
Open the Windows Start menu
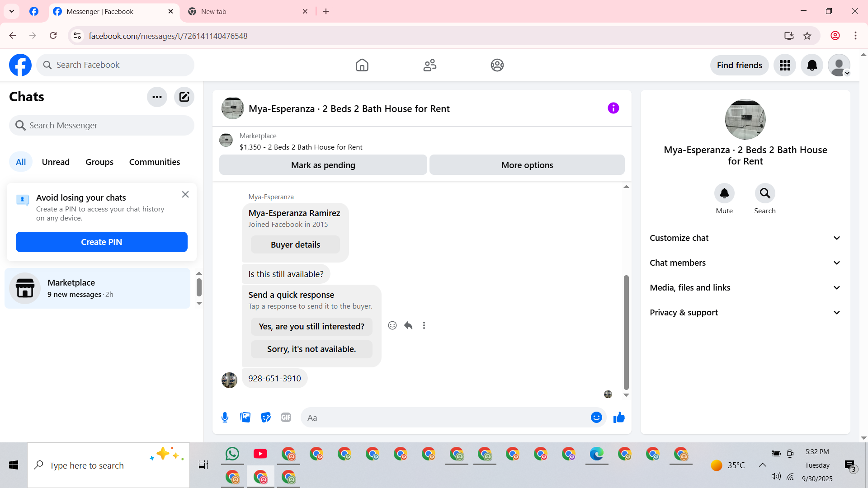click(x=14, y=465)
